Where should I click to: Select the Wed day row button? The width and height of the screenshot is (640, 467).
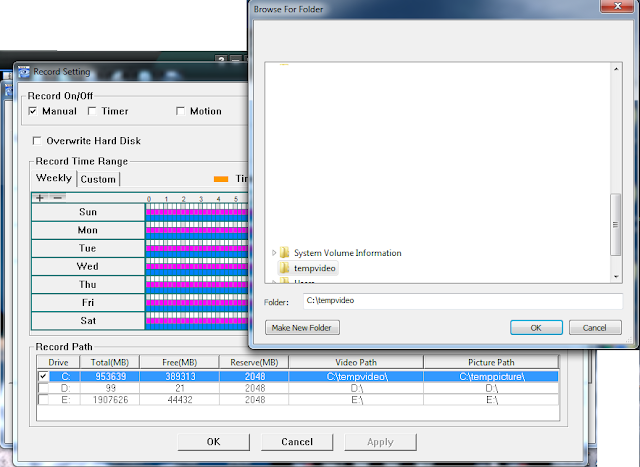[x=88, y=267]
